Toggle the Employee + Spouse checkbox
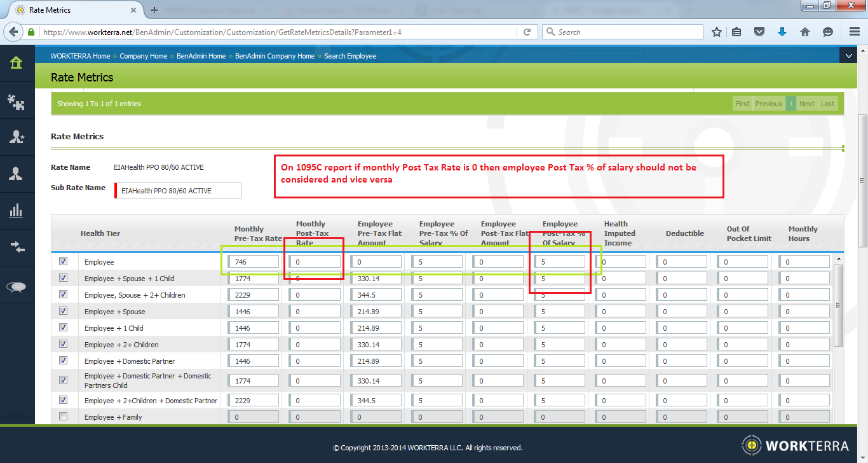 63,311
